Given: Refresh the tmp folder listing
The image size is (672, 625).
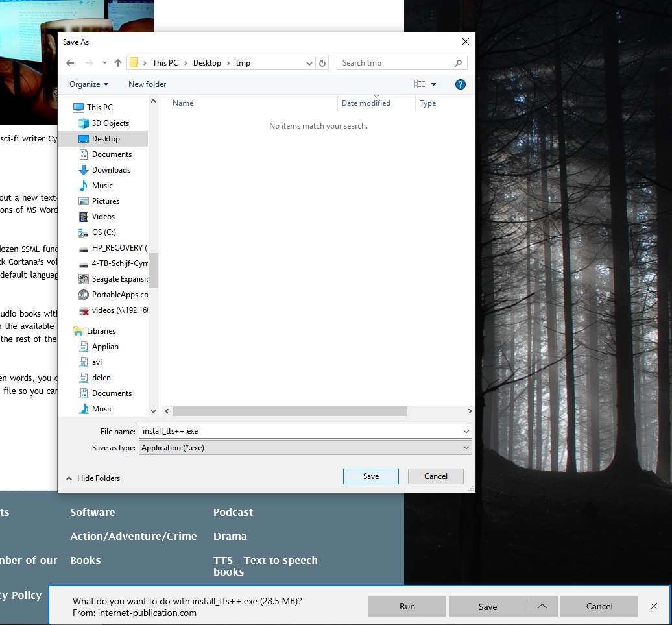Looking at the screenshot, I should pos(322,63).
